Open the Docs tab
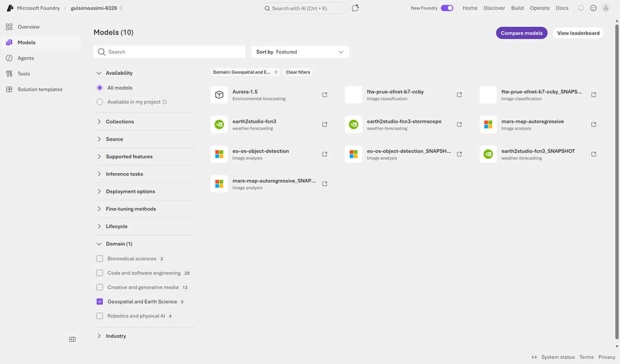This screenshot has height=364, width=620. tap(562, 8)
